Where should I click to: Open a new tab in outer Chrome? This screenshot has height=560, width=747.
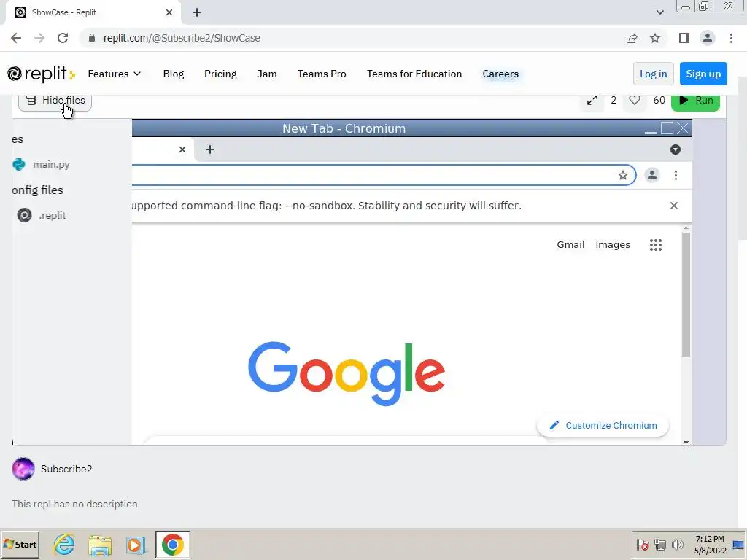197,13
